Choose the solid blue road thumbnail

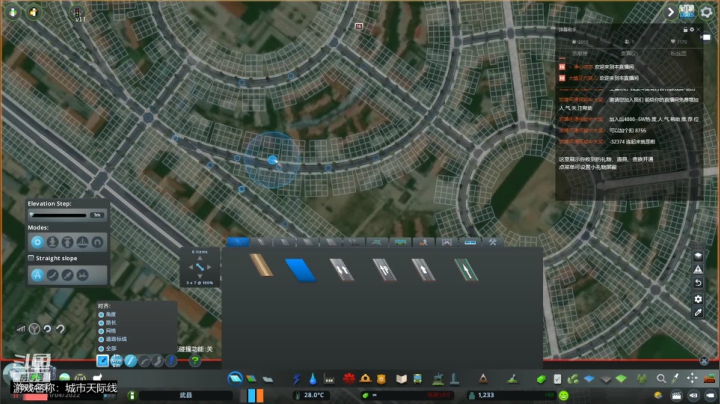[300, 269]
